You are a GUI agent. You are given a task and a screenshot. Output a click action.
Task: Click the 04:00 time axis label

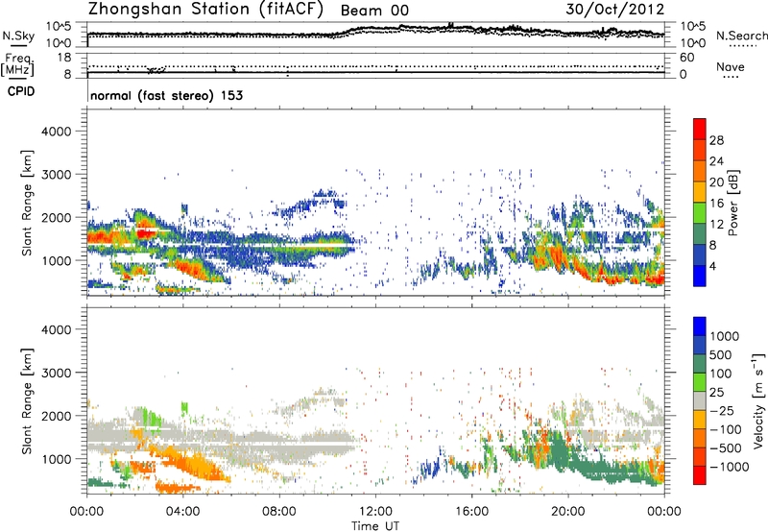[x=182, y=511]
